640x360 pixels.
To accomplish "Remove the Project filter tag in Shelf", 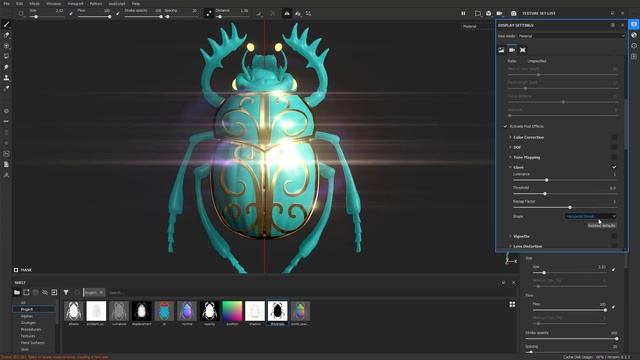I will coord(101,292).
